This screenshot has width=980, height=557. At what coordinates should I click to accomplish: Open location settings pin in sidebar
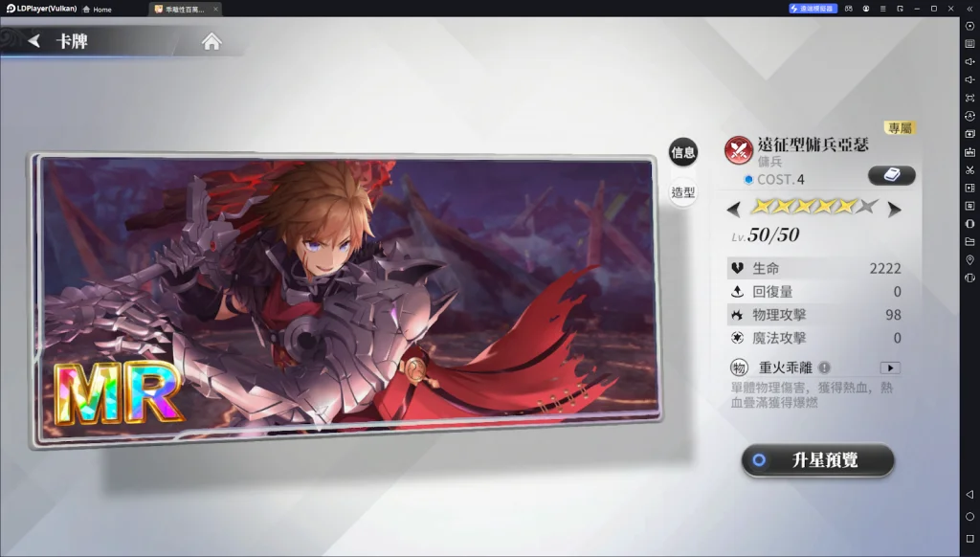(x=969, y=259)
